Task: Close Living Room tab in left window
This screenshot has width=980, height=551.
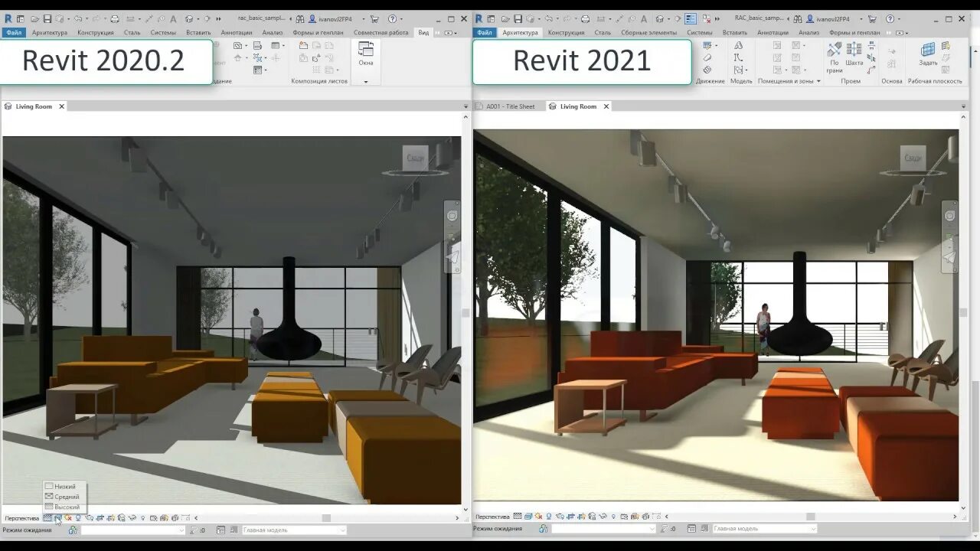Action: 61,106
